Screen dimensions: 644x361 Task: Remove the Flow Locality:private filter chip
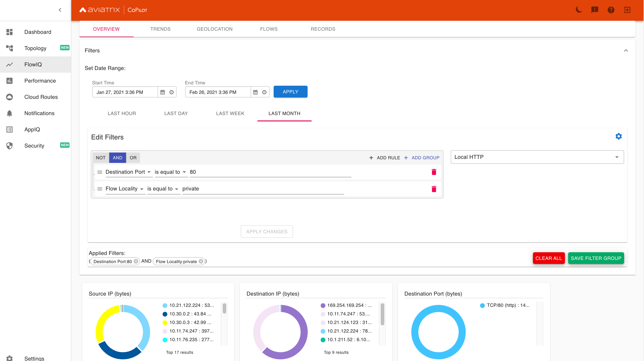[201, 261]
